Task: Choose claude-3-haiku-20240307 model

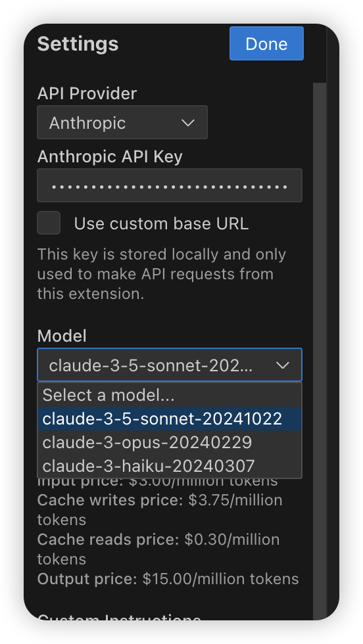Action: point(170,466)
